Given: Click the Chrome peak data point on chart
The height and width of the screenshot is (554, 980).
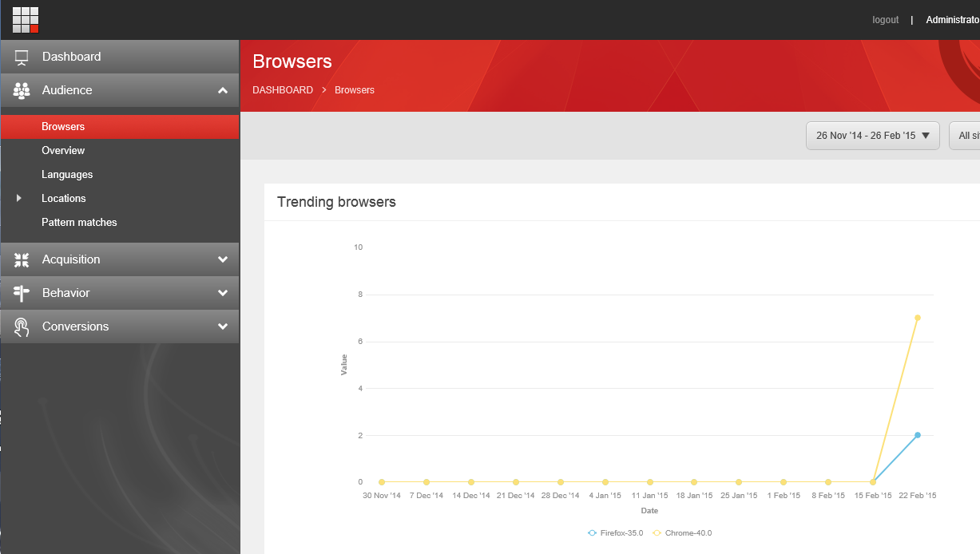Looking at the screenshot, I should [x=918, y=317].
